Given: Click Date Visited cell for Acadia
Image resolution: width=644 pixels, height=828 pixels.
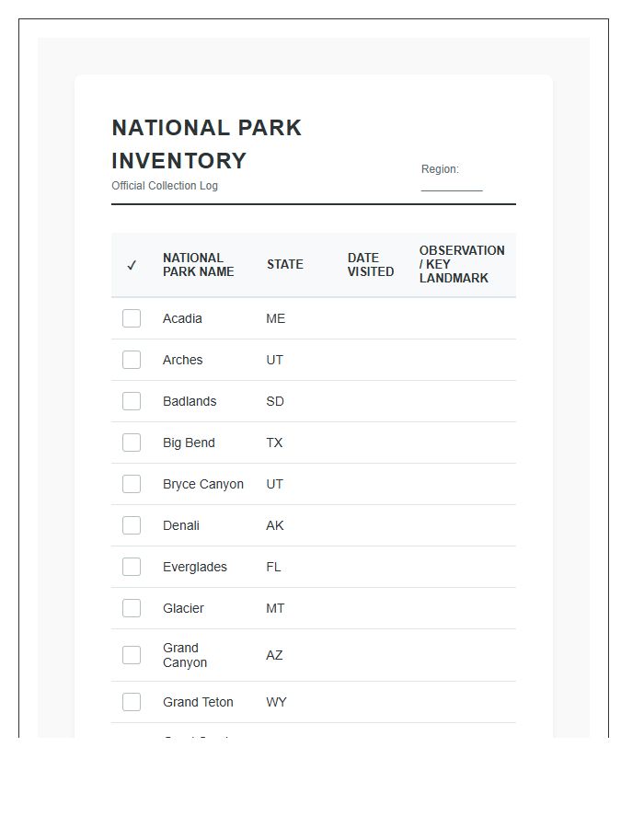Looking at the screenshot, I should click(x=374, y=318).
